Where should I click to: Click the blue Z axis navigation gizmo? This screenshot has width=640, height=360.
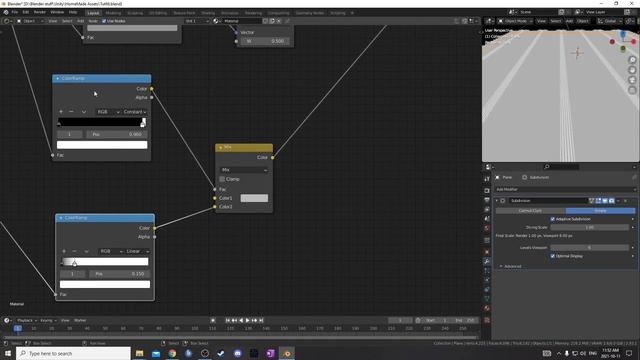(x=623, y=34)
